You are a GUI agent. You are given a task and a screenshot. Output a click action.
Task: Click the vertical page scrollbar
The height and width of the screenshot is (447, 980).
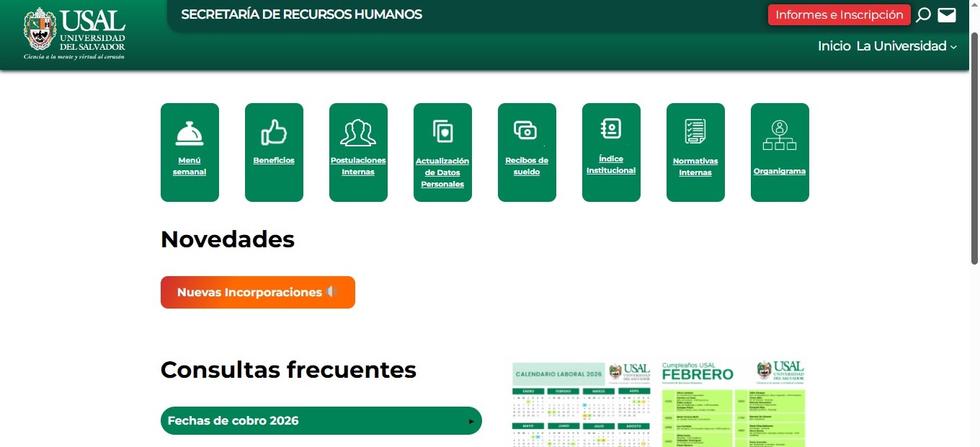point(974,144)
